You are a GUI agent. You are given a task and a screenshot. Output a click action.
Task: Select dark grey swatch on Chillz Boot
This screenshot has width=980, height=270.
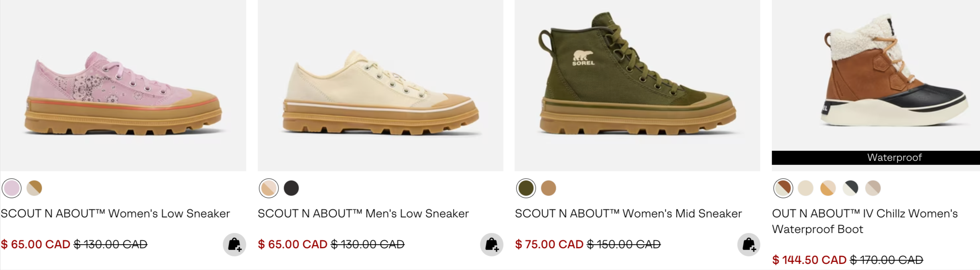(x=850, y=188)
